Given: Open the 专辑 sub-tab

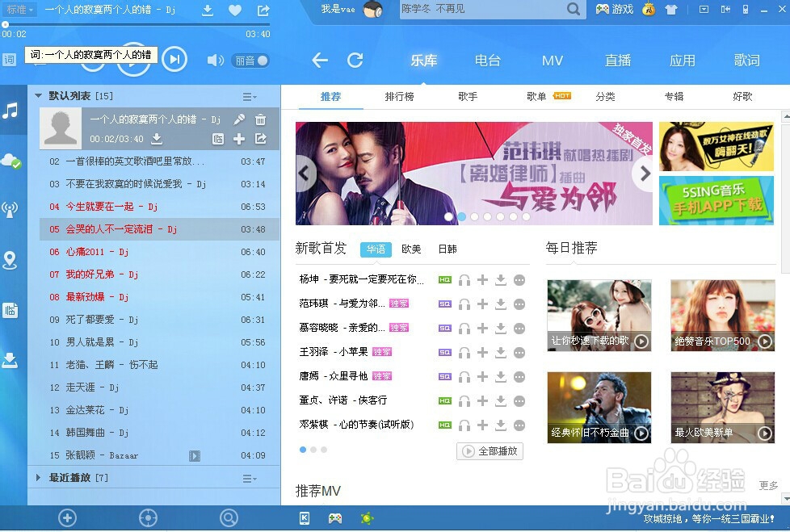Looking at the screenshot, I should point(674,97).
